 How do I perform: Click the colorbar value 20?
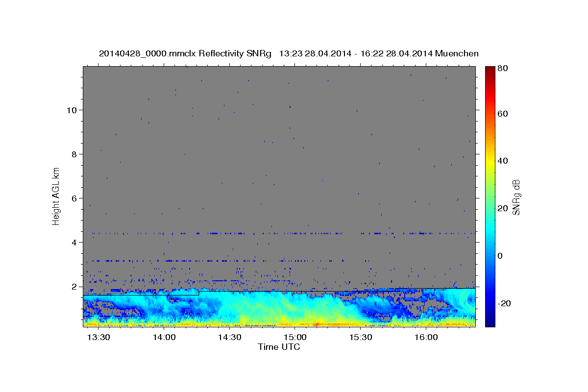click(502, 208)
